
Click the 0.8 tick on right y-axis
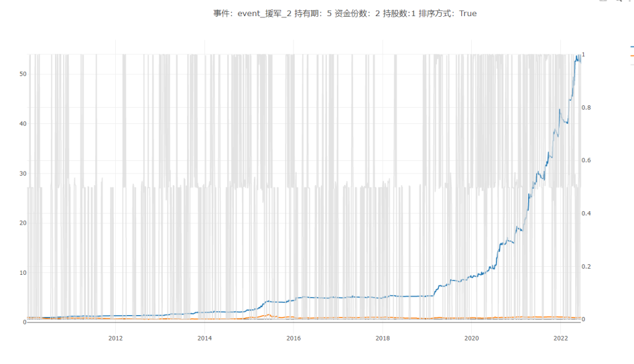coord(587,108)
